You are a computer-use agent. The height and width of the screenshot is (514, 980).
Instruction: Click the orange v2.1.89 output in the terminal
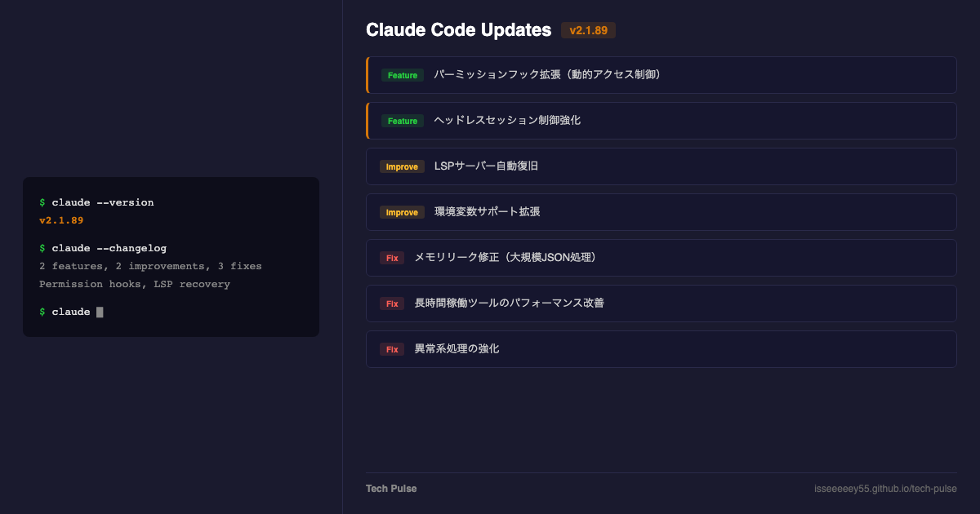[x=61, y=220]
